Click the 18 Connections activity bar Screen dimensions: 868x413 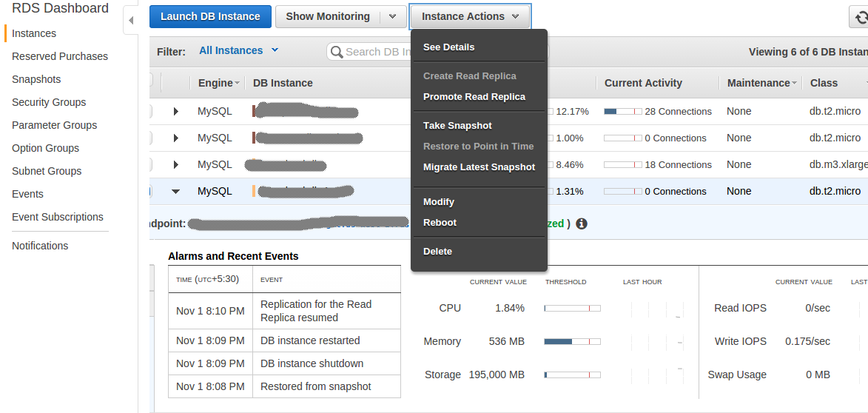click(623, 164)
